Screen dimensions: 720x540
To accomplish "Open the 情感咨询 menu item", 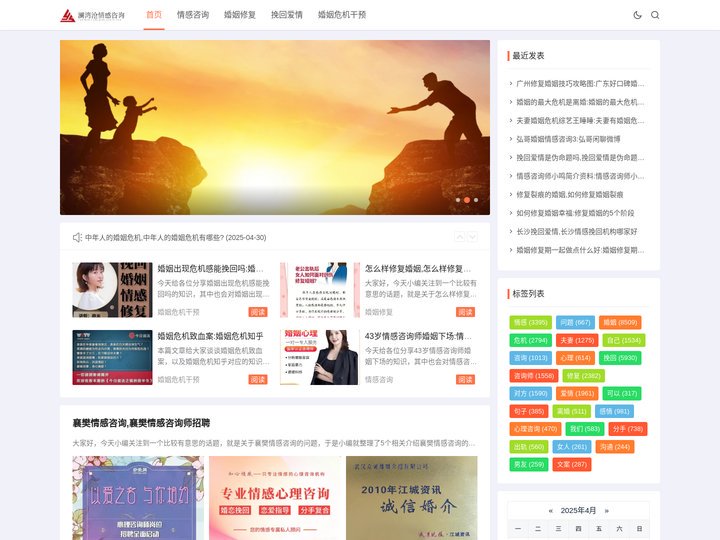I will point(193,15).
